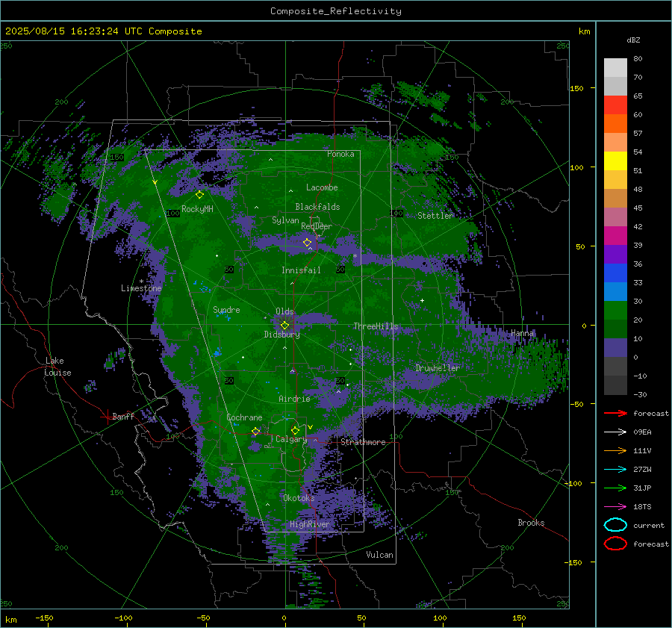Image resolution: width=672 pixels, height=628 pixels.
Task: Click the orange 111V arrow icon
Action: coord(615,450)
